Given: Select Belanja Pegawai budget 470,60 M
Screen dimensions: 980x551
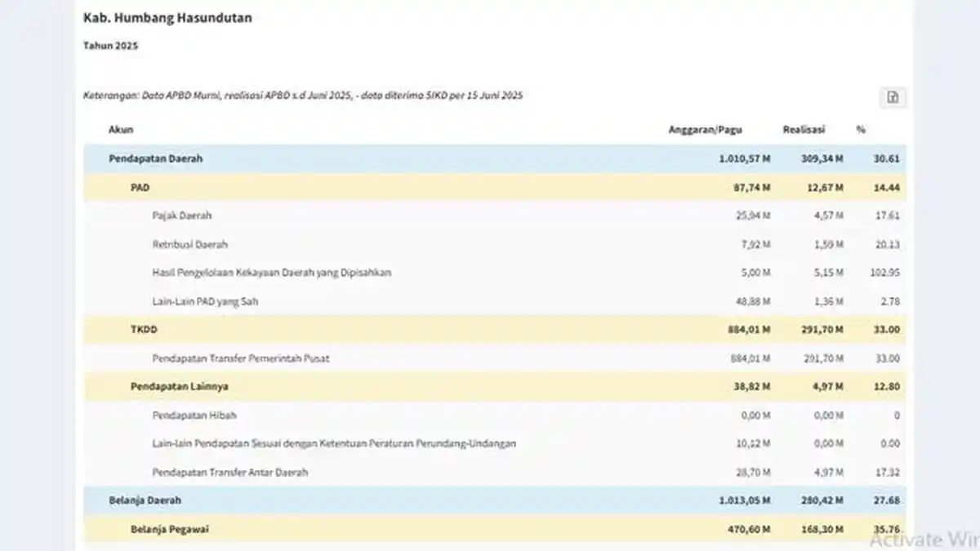Looking at the screenshot, I should (x=751, y=530).
